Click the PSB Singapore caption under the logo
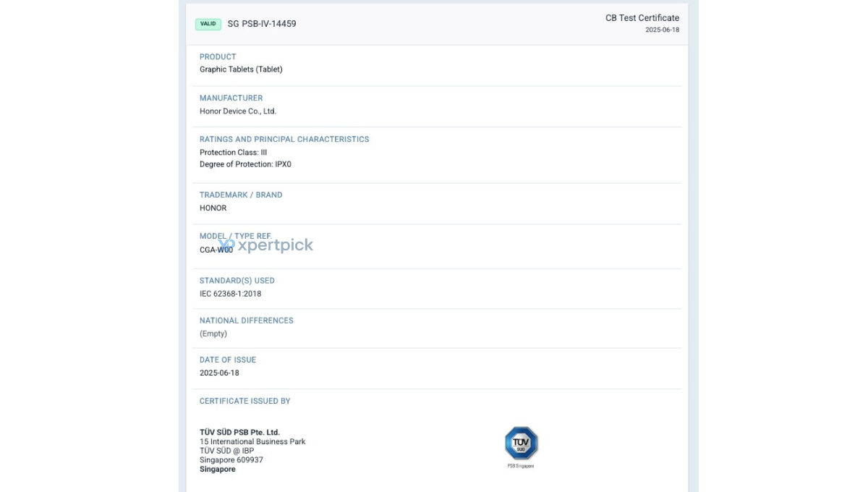Screen dimensions: 868x492 pyautogui.click(x=521, y=466)
